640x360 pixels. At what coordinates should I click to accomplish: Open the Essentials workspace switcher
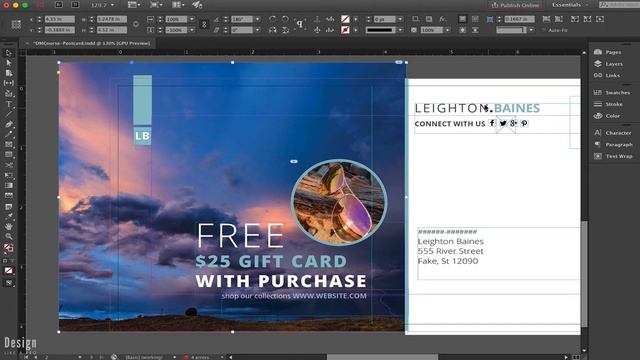570,5
